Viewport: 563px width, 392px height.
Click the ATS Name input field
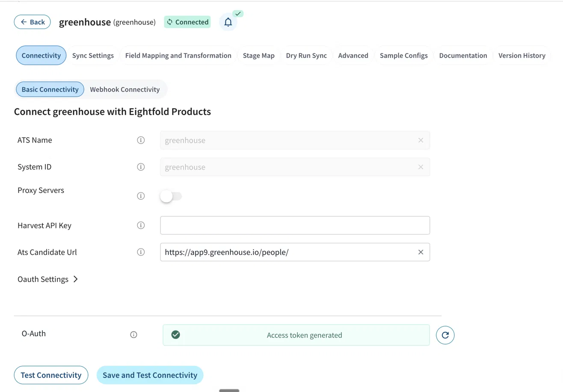pos(295,140)
